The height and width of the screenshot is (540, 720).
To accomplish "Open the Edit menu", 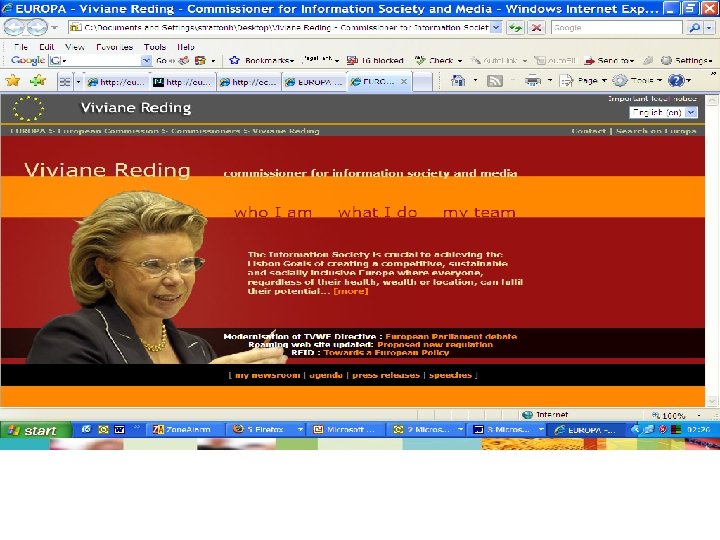I will (x=46, y=47).
